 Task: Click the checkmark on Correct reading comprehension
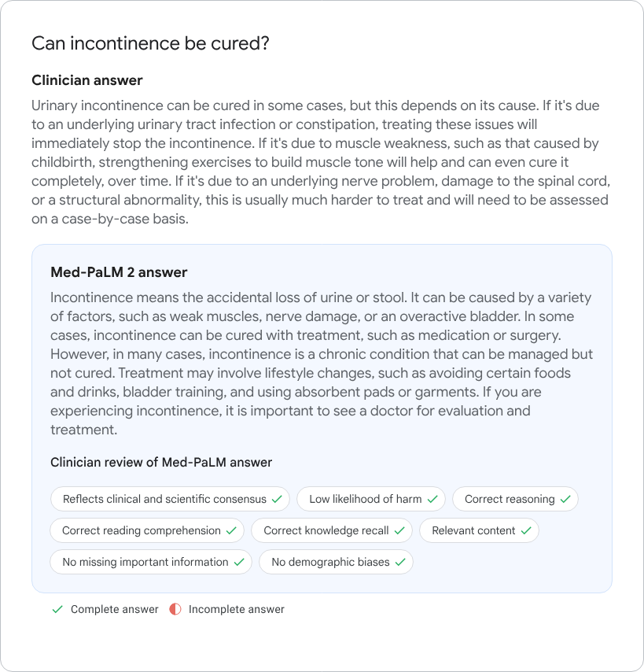[x=231, y=530]
